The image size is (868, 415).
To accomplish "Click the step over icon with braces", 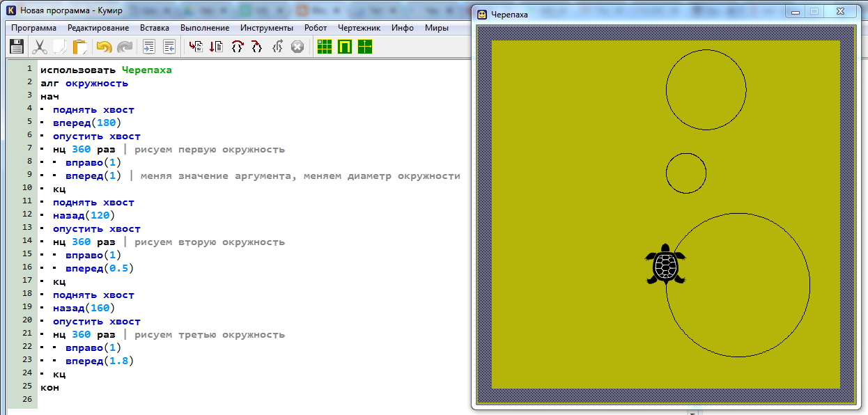I will click(x=237, y=47).
